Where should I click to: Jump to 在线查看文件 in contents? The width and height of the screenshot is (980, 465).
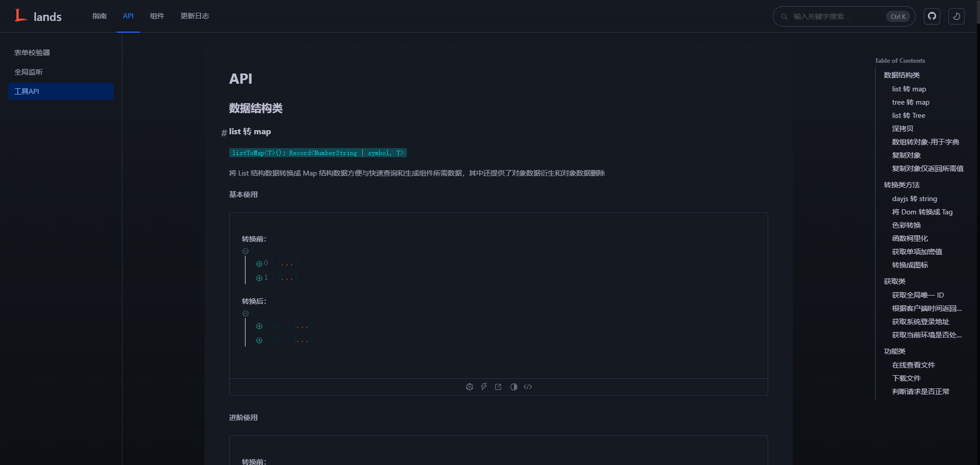coord(914,365)
